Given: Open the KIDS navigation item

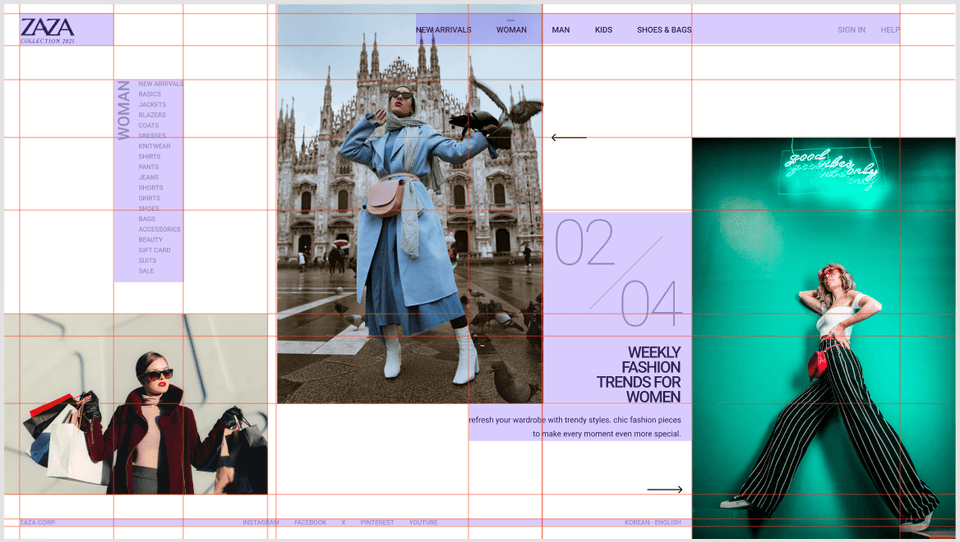Looking at the screenshot, I should pyautogui.click(x=604, y=29).
